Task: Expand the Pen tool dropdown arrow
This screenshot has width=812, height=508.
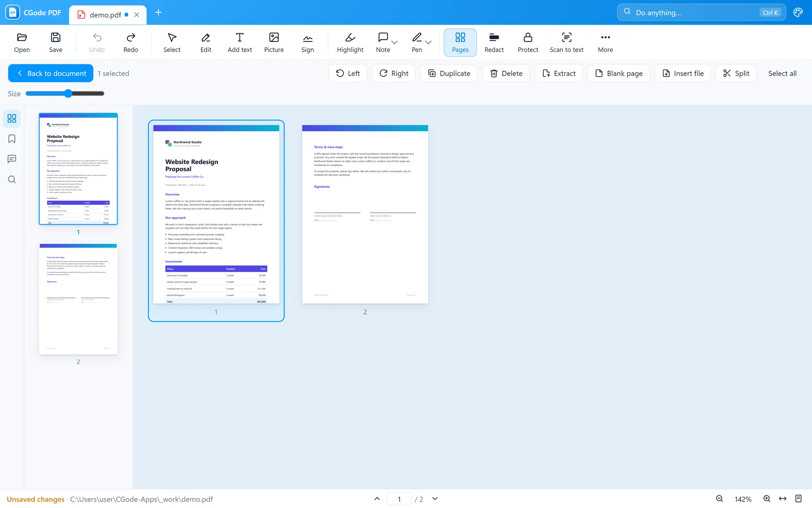Action: (428, 42)
